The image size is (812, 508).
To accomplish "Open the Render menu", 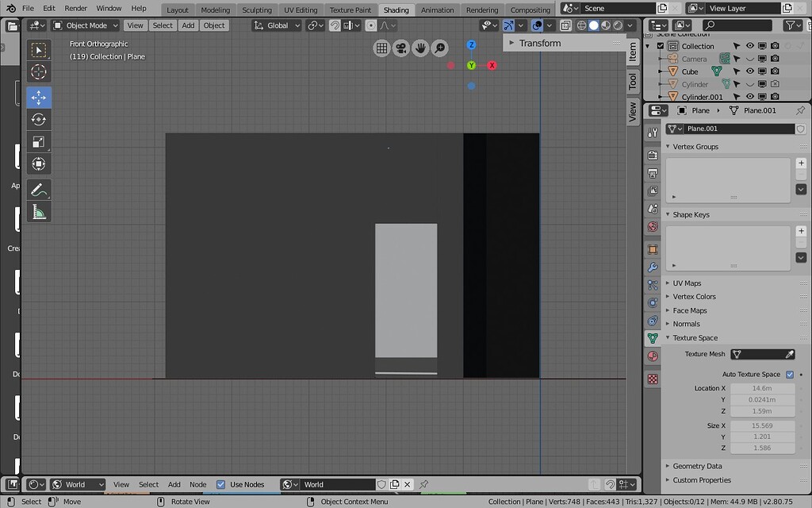I will click(x=75, y=8).
